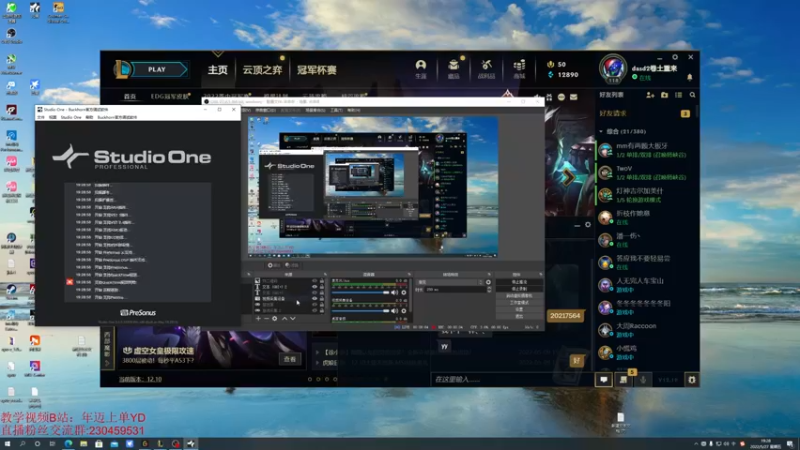Click the 停止录制 button in OBS
800x450 pixels.
click(x=519, y=289)
